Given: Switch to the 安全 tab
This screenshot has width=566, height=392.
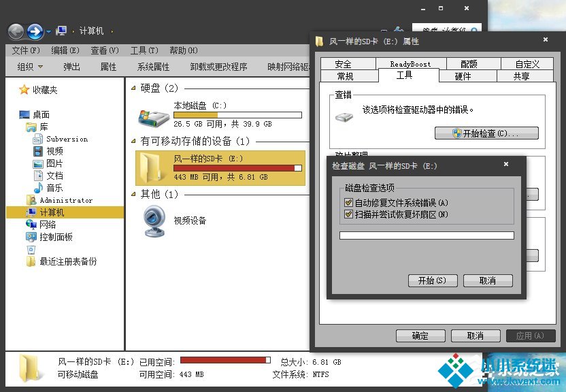Looking at the screenshot, I should pos(348,64).
